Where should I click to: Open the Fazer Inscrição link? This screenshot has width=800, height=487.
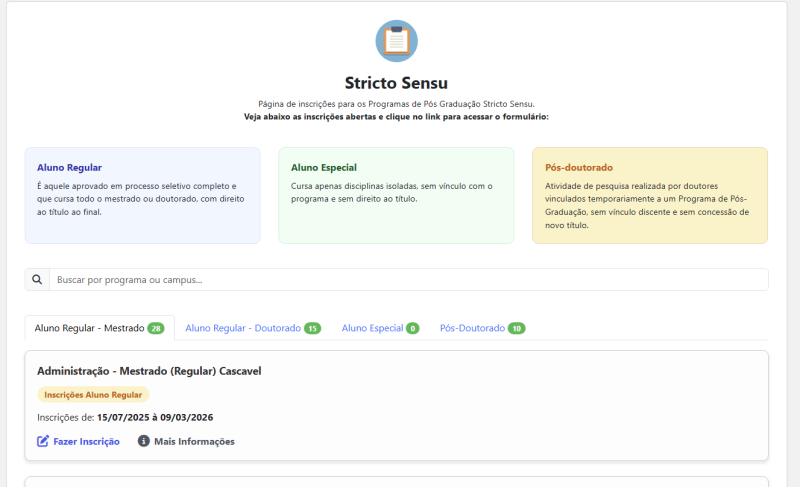[86, 441]
